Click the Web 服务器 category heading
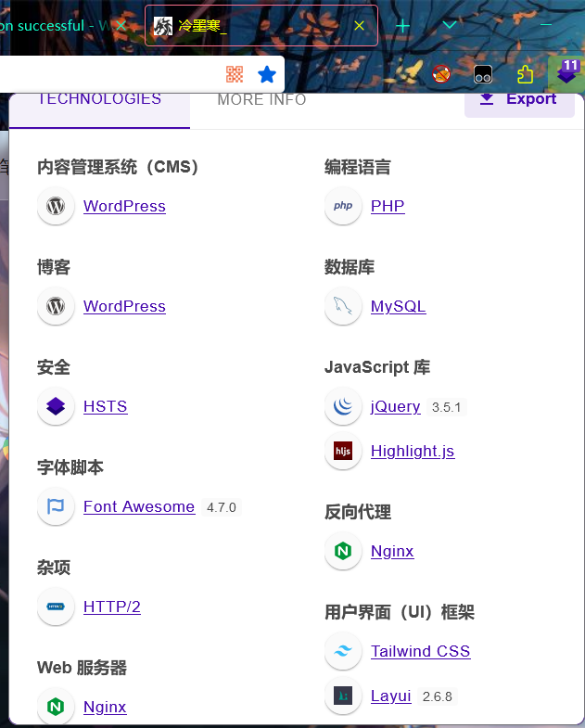585x728 pixels. (x=82, y=668)
